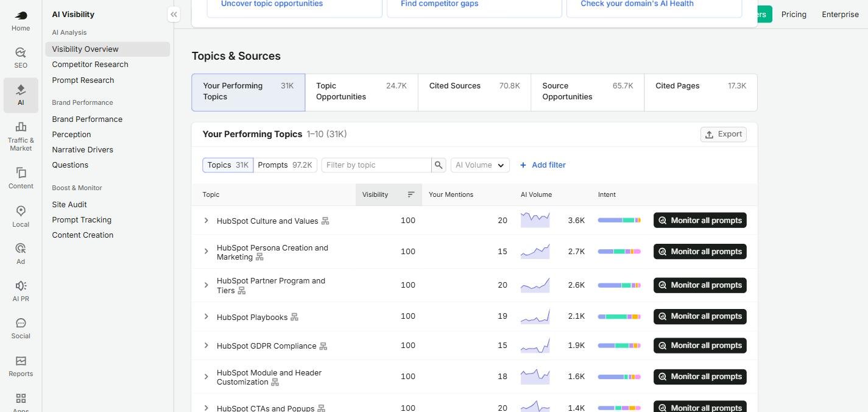
Task: Select Your Performing Topics tab
Action: tap(249, 93)
